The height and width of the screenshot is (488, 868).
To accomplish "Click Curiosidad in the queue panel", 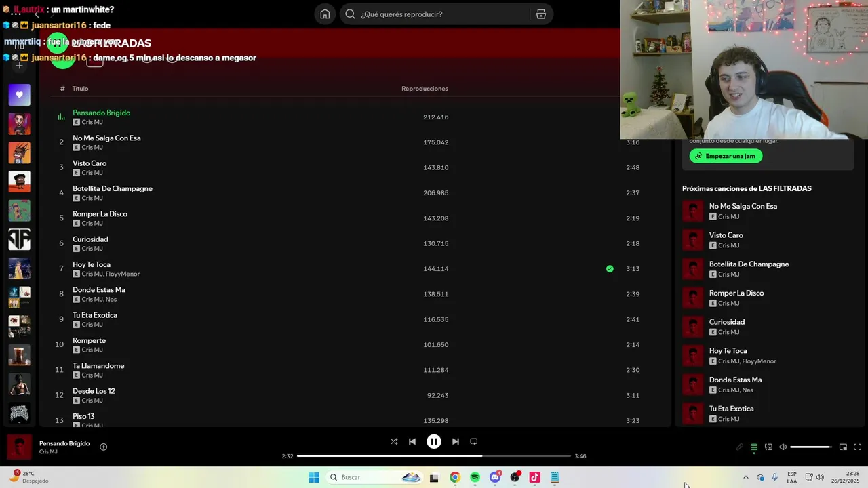I will point(727,322).
